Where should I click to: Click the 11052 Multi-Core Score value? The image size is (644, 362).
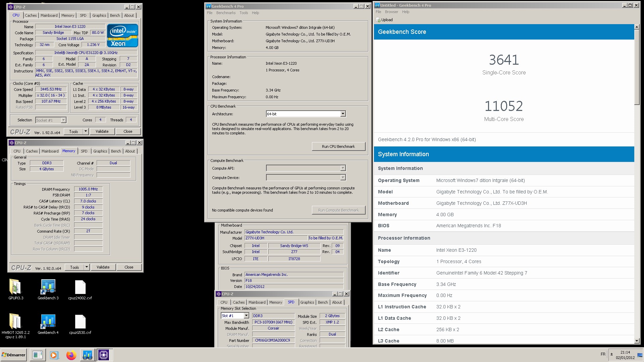(504, 106)
